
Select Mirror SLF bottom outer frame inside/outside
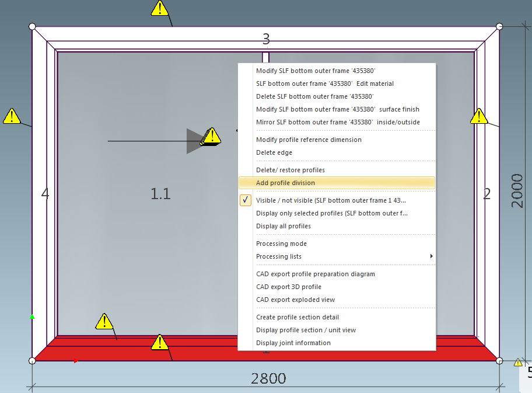[x=337, y=122]
